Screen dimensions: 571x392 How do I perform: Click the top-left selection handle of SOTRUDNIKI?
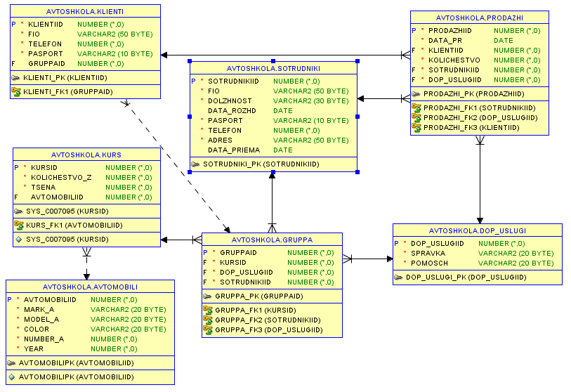190,61
